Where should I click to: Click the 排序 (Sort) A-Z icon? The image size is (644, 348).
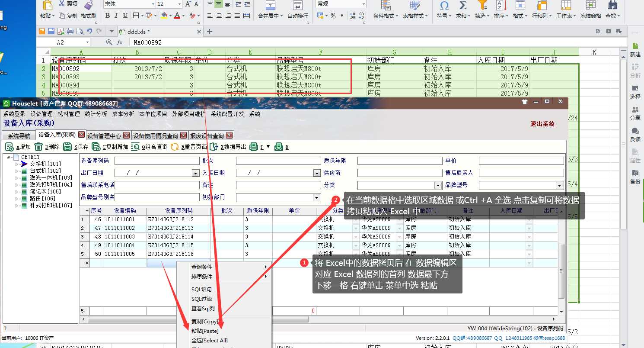point(501,5)
